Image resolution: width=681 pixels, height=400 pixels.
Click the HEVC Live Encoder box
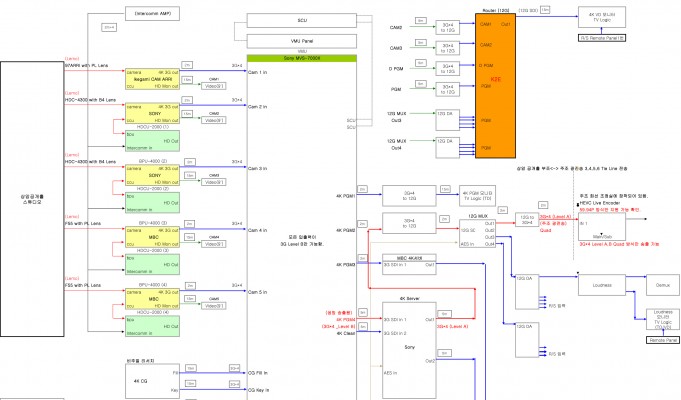(x=602, y=227)
